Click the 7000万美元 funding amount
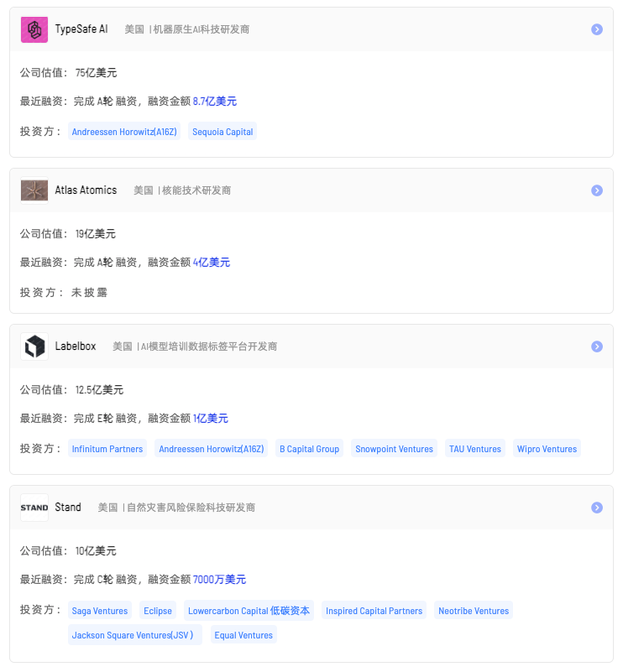623x672 pixels. (x=219, y=580)
